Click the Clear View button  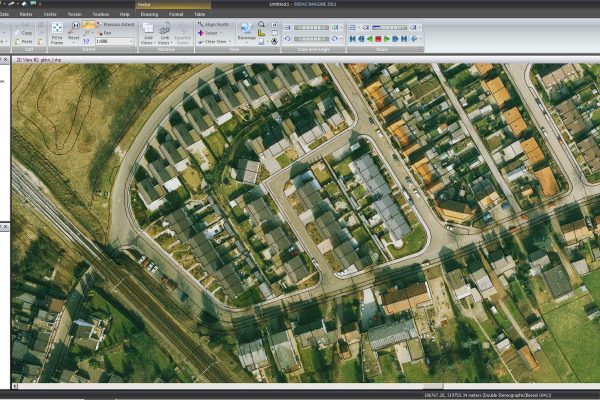[212, 41]
